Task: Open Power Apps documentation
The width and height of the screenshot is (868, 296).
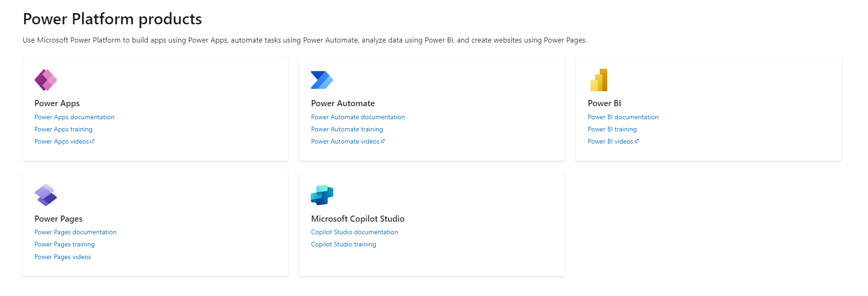Action: click(x=74, y=117)
